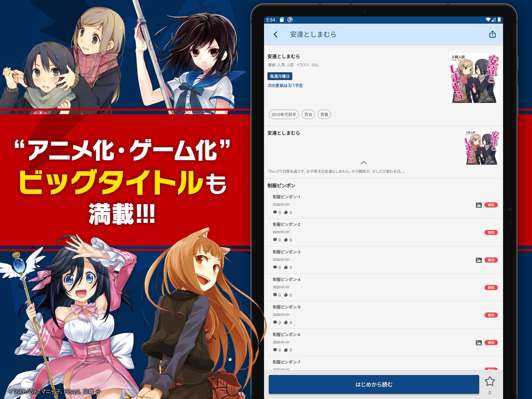Open episode 制服ピンポン-6

coord(383,343)
